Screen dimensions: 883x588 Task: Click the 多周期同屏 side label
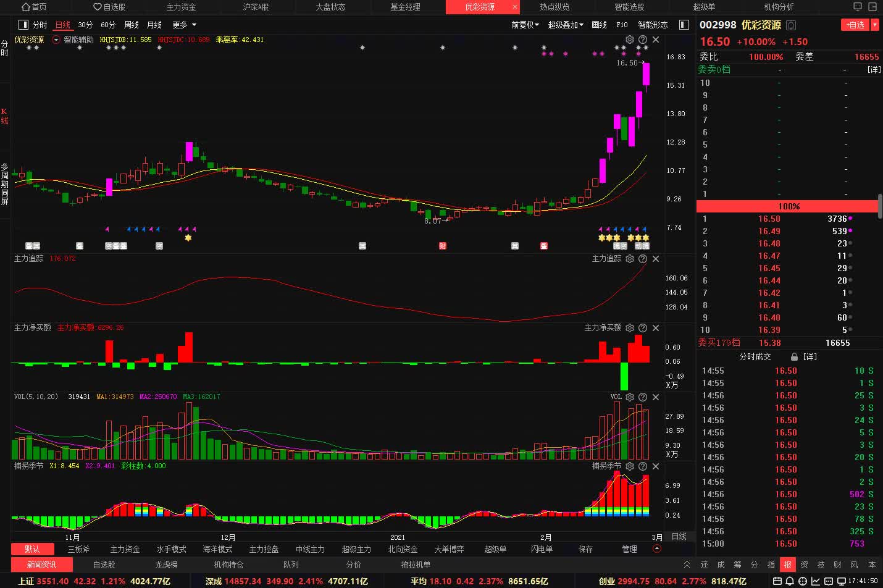coord(4,184)
